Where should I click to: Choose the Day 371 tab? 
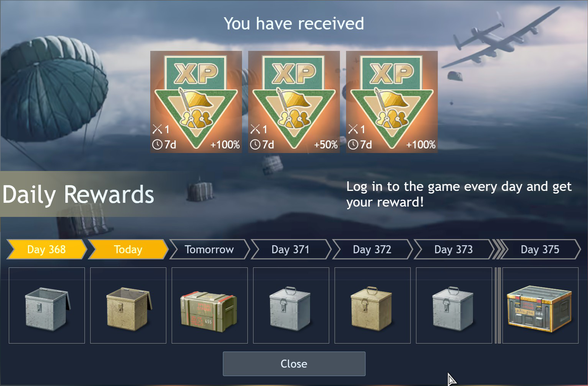coord(291,249)
